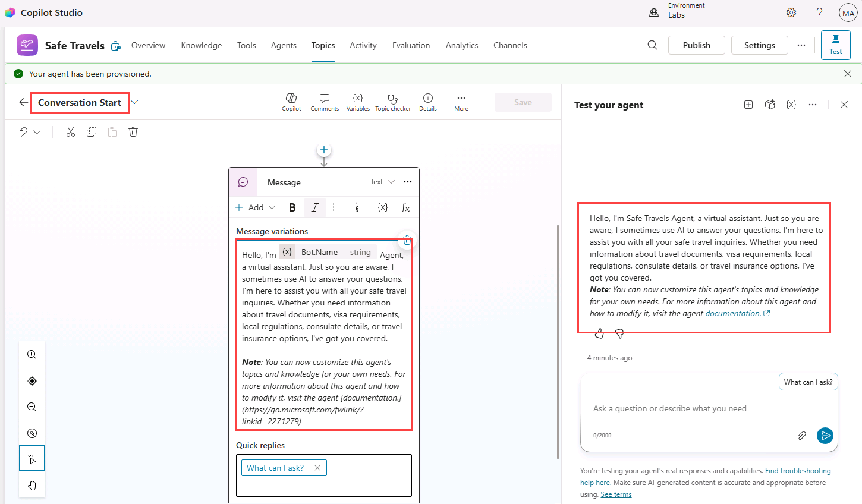
Task: Switch to the Knowledge tab
Action: 202,45
